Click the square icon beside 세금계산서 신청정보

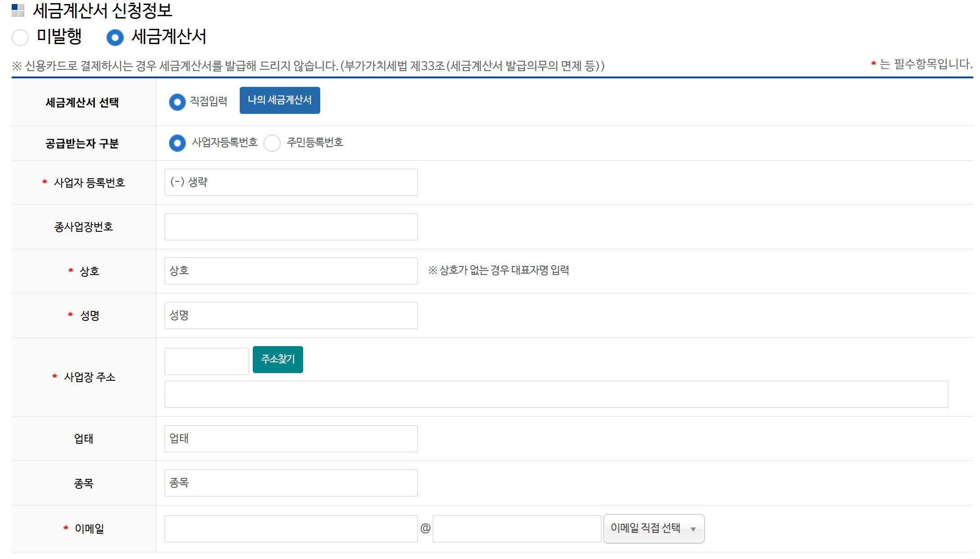[18, 10]
